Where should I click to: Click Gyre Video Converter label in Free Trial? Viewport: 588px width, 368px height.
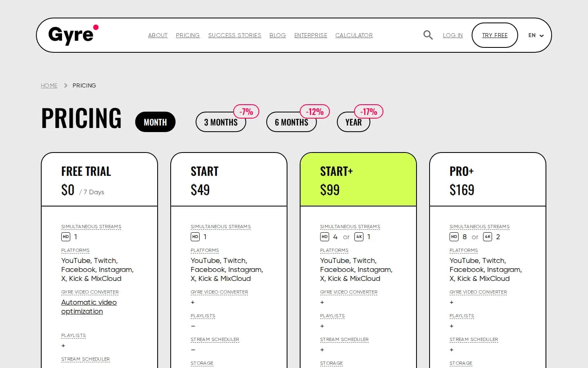[90, 292]
